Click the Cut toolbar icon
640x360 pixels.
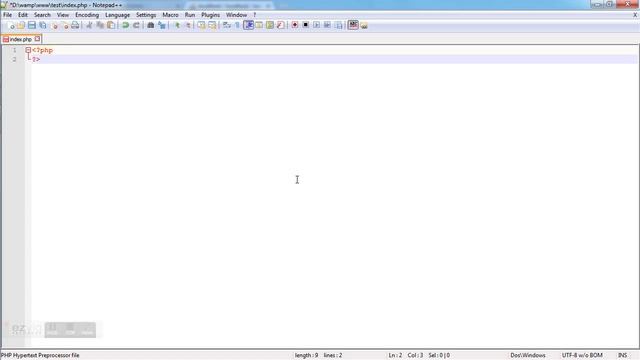(x=89, y=25)
